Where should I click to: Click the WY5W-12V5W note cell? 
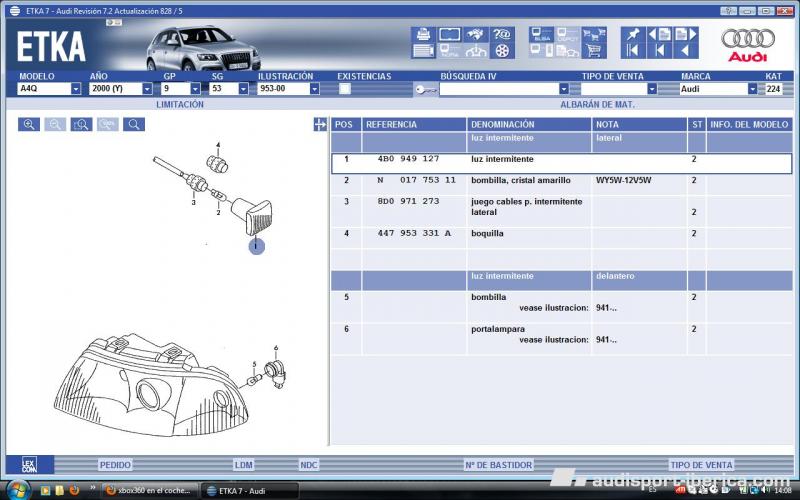click(x=623, y=180)
